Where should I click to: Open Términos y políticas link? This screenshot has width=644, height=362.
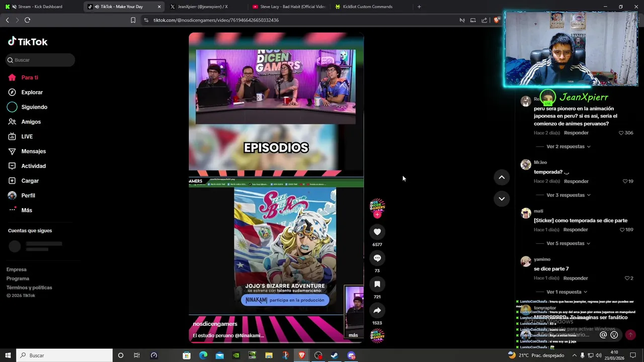point(29,288)
